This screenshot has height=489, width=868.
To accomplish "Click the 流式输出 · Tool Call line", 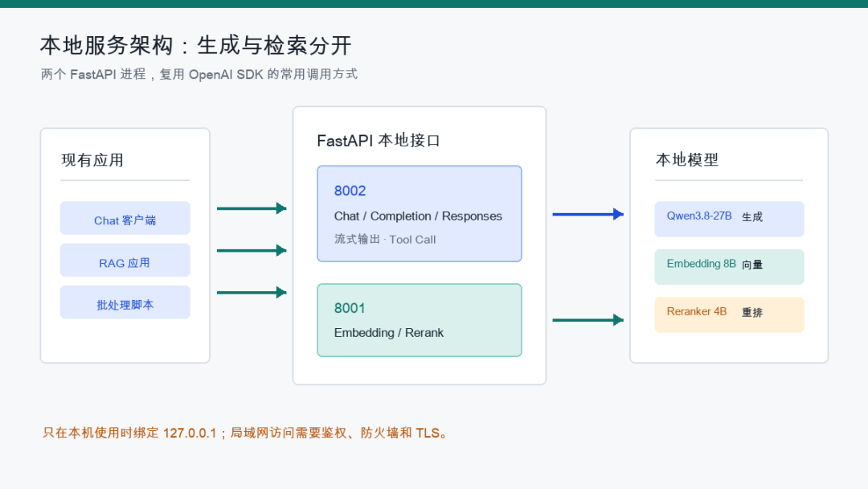I will (x=385, y=239).
